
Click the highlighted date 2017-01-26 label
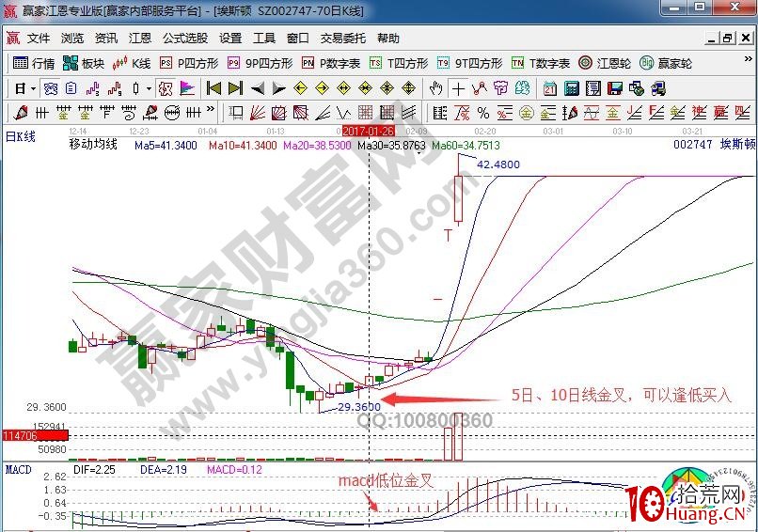[369, 131]
